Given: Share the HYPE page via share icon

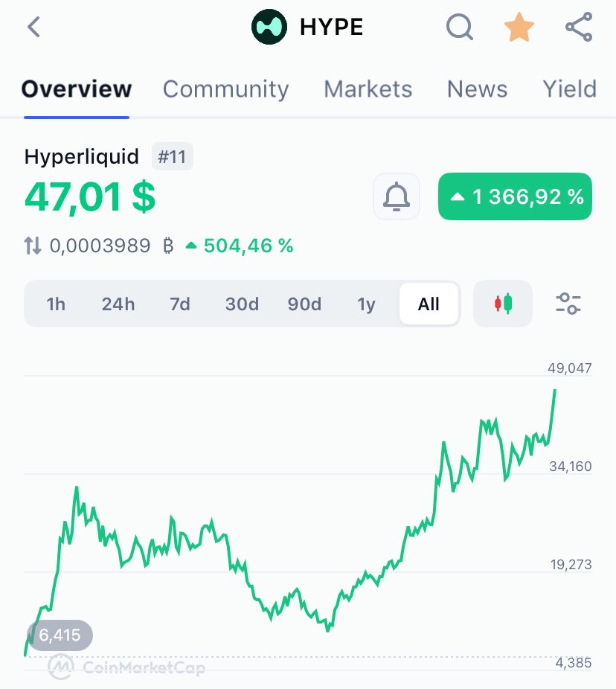Looking at the screenshot, I should coord(579,28).
